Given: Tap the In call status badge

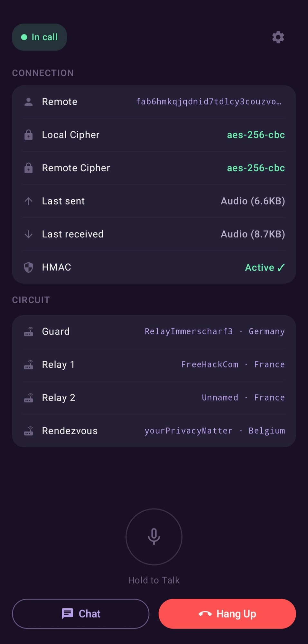Looking at the screenshot, I should tap(40, 37).
